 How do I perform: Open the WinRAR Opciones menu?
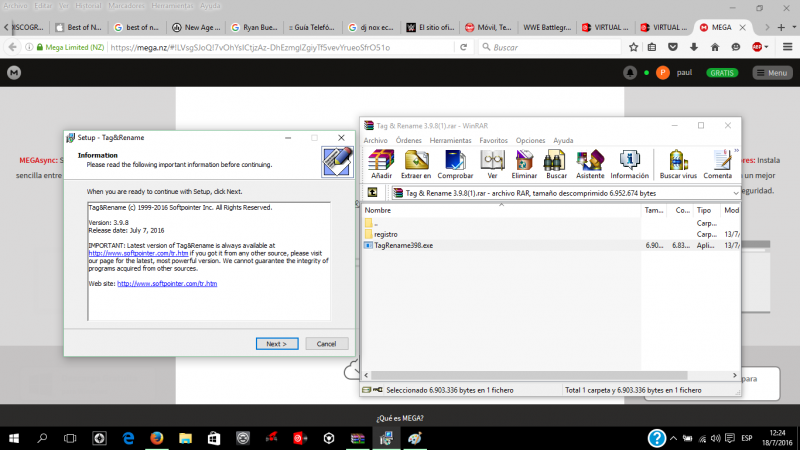tap(530, 140)
